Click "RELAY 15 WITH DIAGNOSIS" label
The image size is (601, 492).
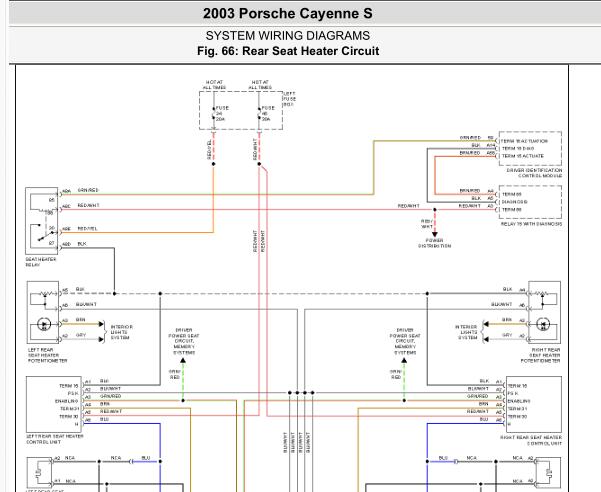pyautogui.click(x=531, y=224)
